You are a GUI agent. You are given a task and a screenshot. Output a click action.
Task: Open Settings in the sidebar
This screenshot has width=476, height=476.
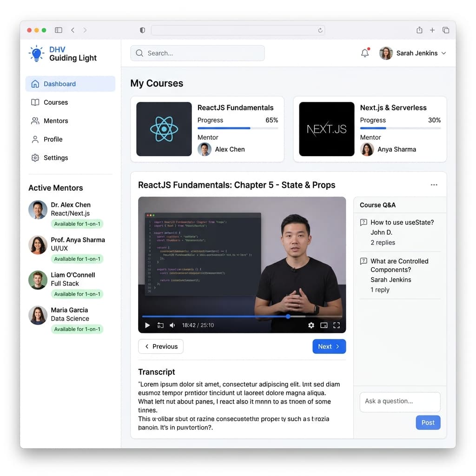point(71,158)
